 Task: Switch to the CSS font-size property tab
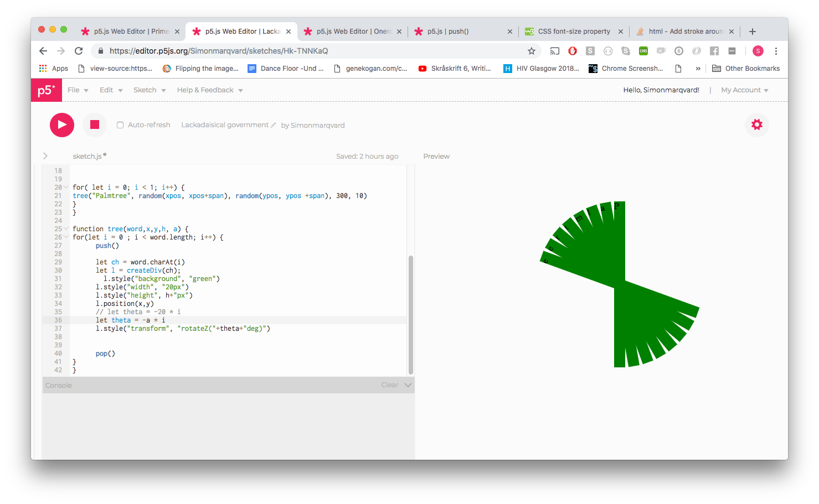(574, 32)
